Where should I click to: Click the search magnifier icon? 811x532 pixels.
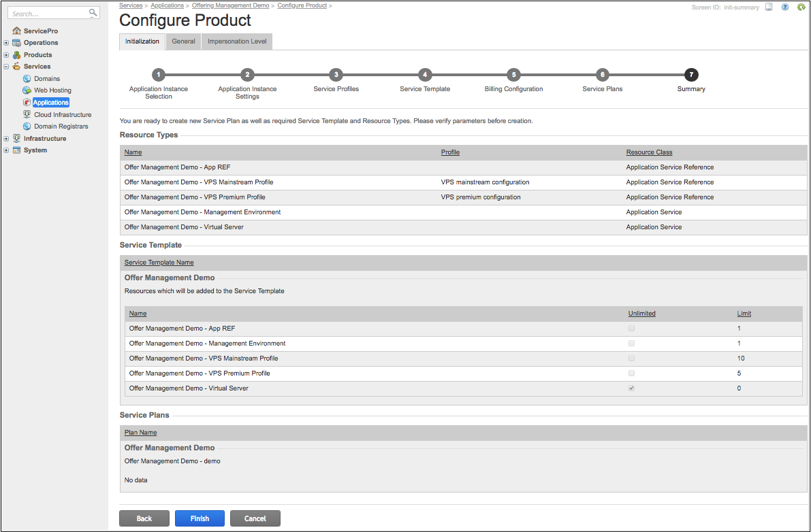pyautogui.click(x=93, y=13)
